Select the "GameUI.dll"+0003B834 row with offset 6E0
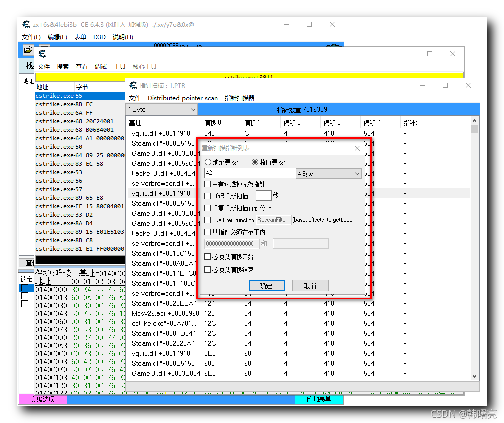The image size is (504, 423). pos(298,373)
